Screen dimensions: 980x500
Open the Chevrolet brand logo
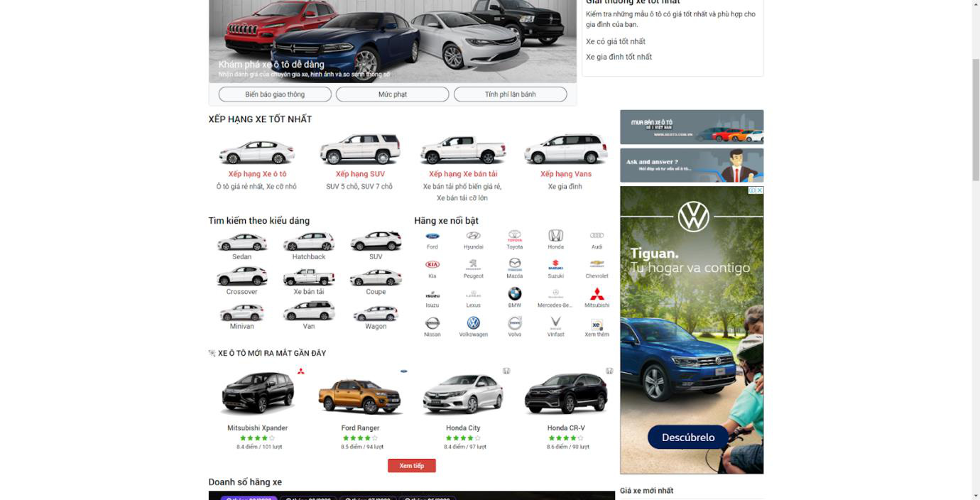click(x=597, y=264)
